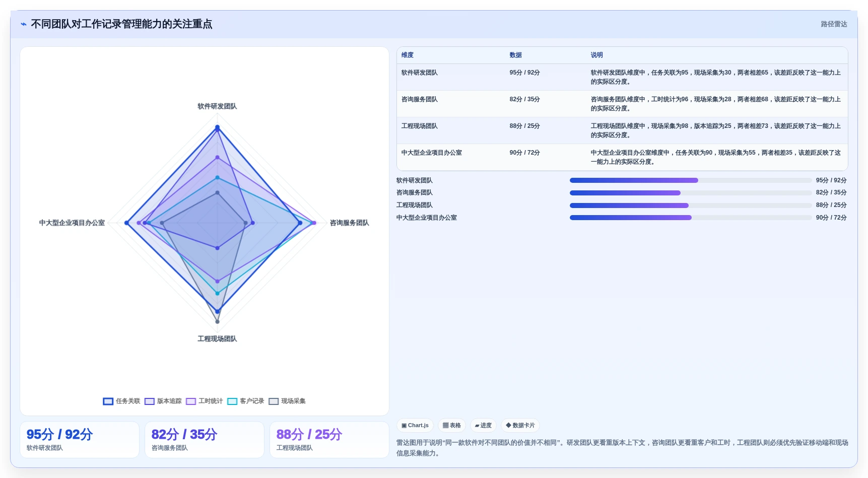Toggle the 版本追踪 legend item
This screenshot has width=868, height=478.
163,401
